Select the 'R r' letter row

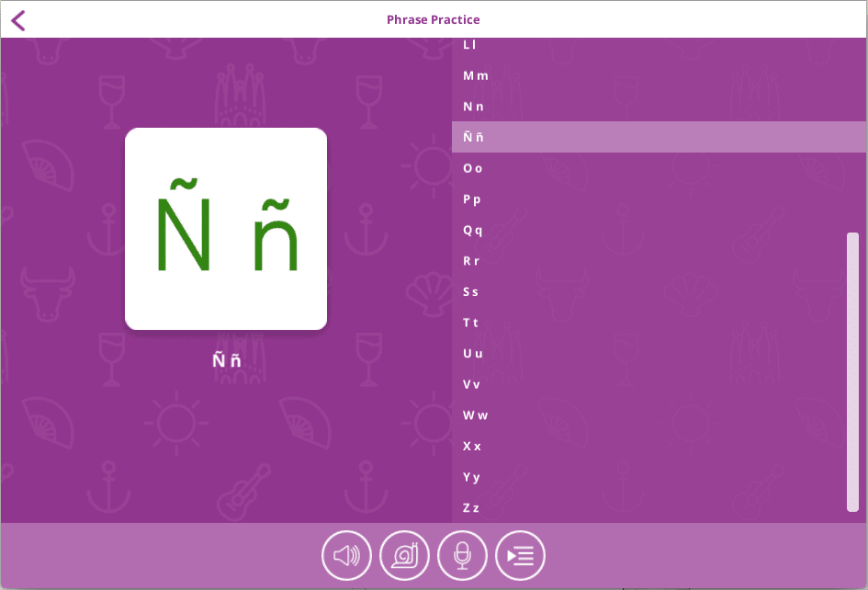tap(659, 260)
